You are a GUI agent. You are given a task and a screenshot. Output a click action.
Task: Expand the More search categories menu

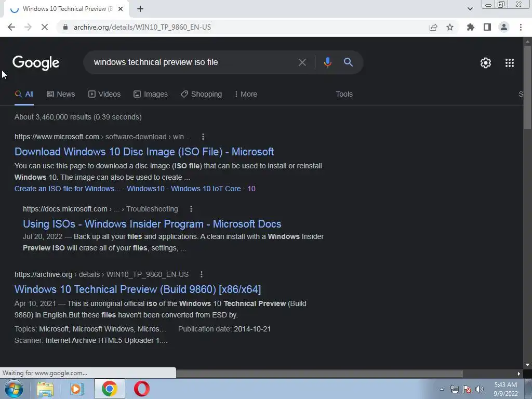[246, 94]
